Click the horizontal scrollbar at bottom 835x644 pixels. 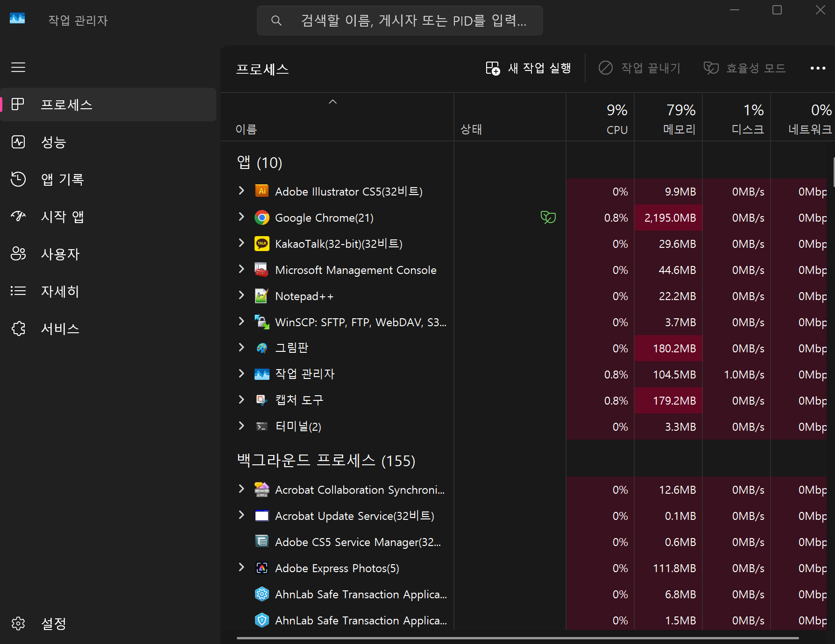pos(517,638)
